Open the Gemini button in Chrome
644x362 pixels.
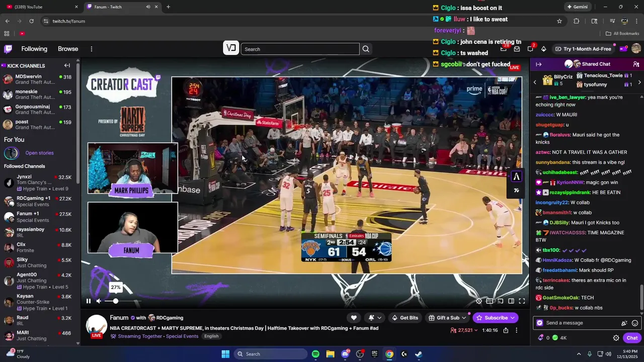pos(577,7)
